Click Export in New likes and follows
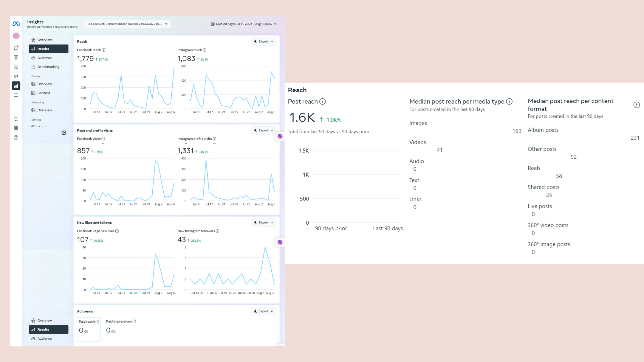This screenshot has height=362, width=644. click(263, 223)
